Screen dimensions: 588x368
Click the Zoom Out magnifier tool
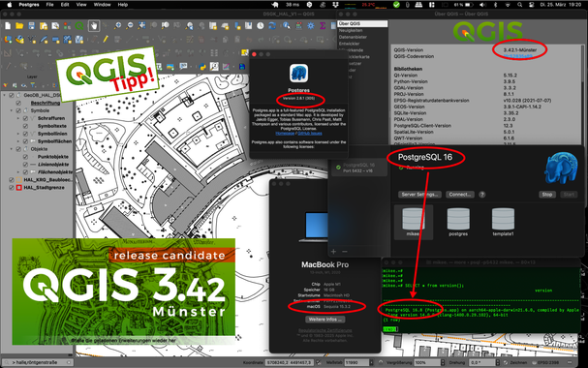(x=130, y=26)
